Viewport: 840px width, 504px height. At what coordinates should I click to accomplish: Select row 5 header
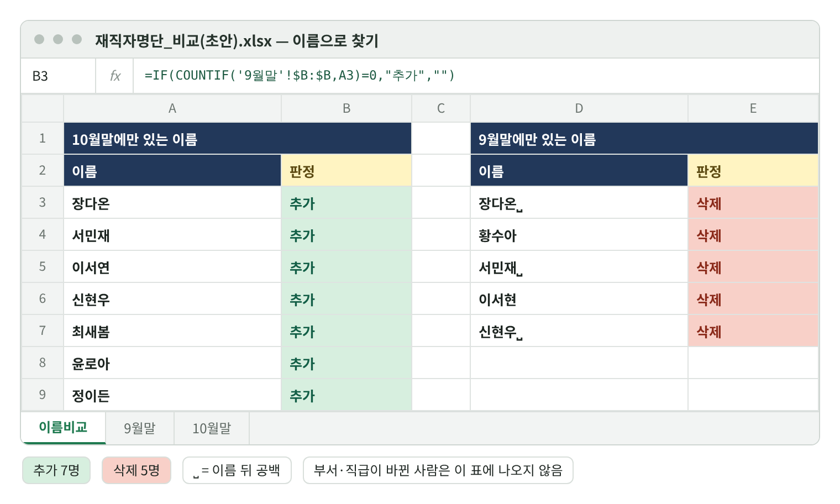click(43, 266)
